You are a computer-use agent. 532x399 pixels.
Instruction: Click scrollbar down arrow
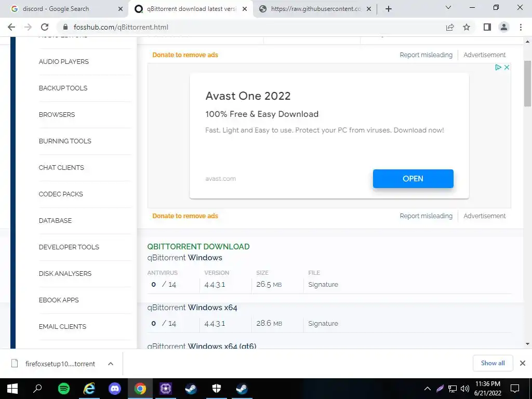527,344
